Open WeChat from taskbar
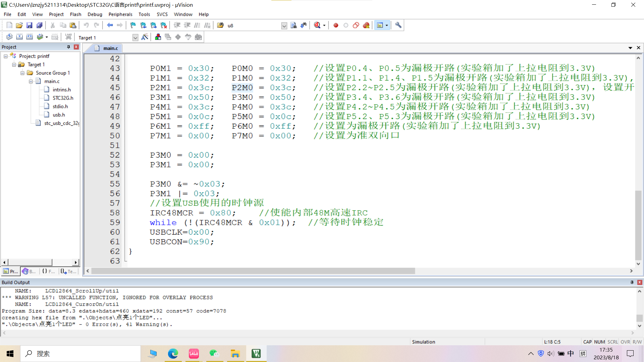The width and height of the screenshot is (644, 362). [214, 354]
